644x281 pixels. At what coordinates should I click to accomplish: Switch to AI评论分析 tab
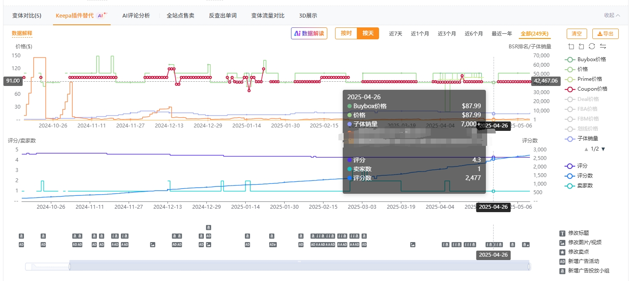[136, 15]
